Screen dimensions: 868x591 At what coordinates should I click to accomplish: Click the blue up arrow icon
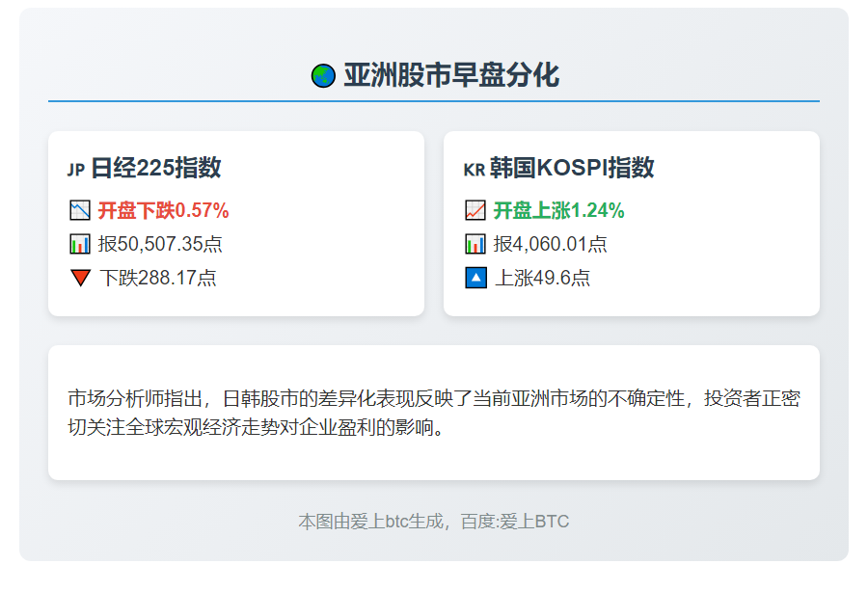pyautogui.click(x=475, y=279)
